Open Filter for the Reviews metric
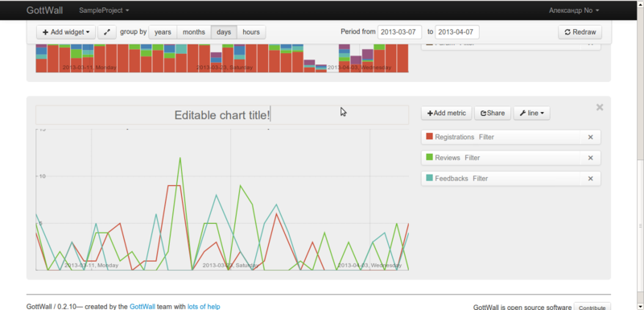Viewport: 644px width, 310px height. click(473, 158)
